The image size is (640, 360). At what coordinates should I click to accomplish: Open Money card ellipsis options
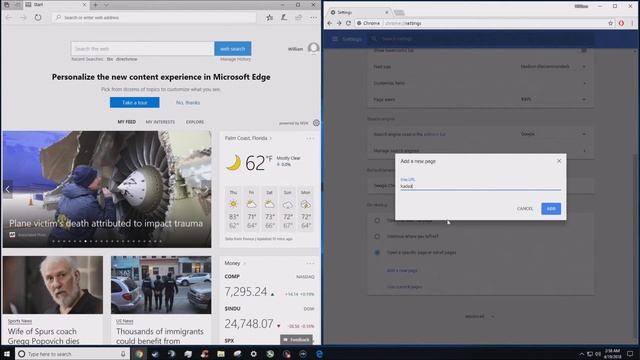[310, 263]
